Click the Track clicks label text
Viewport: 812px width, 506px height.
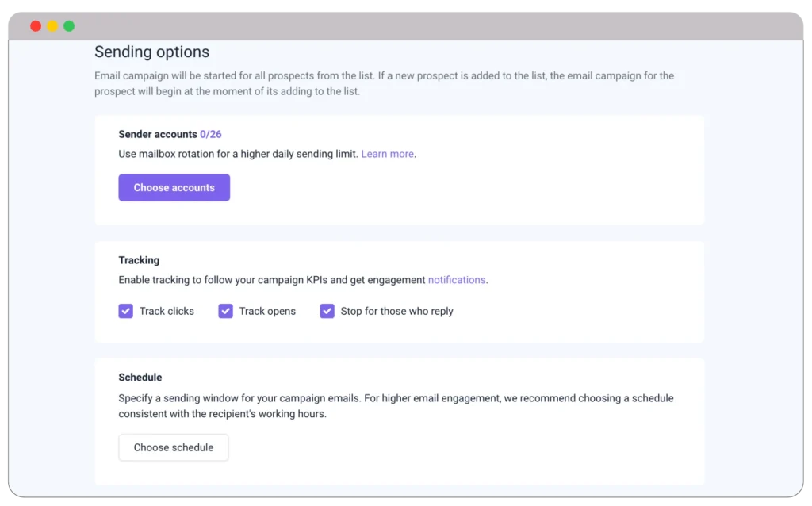click(x=167, y=311)
